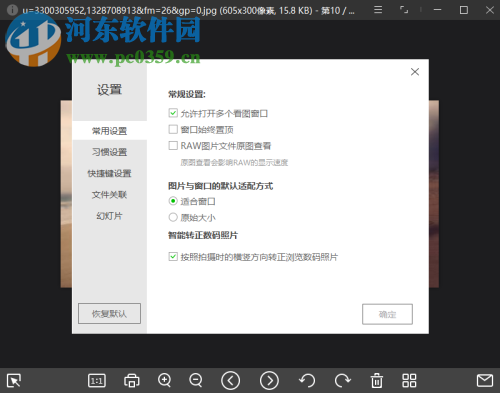Open the hamburger menu in title bar

378,10
